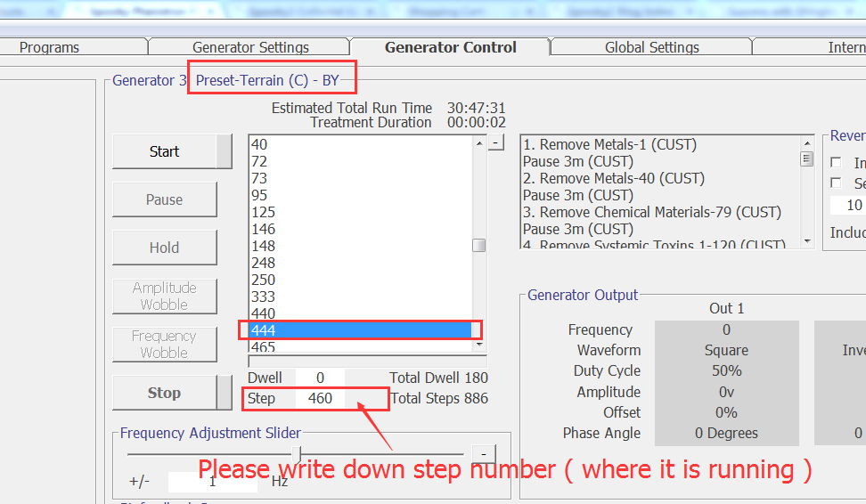Click the minus button next to frequency slider
This screenshot has height=504, width=866.
coord(482,454)
